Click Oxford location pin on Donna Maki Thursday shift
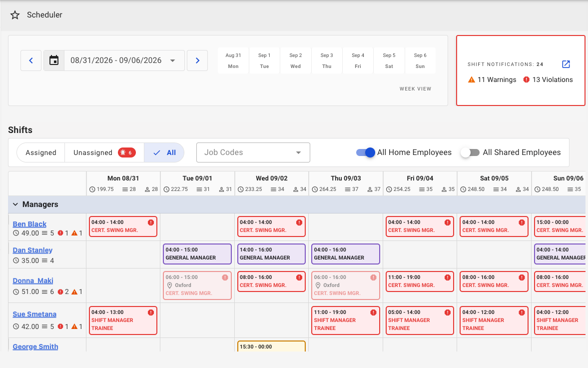The image size is (588, 368). click(318, 285)
